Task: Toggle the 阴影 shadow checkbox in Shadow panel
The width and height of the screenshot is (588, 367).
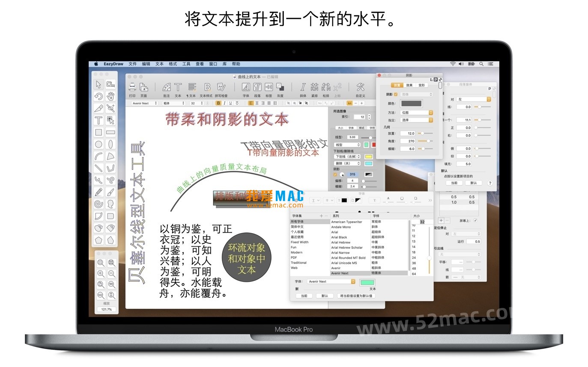Action: click(x=395, y=94)
